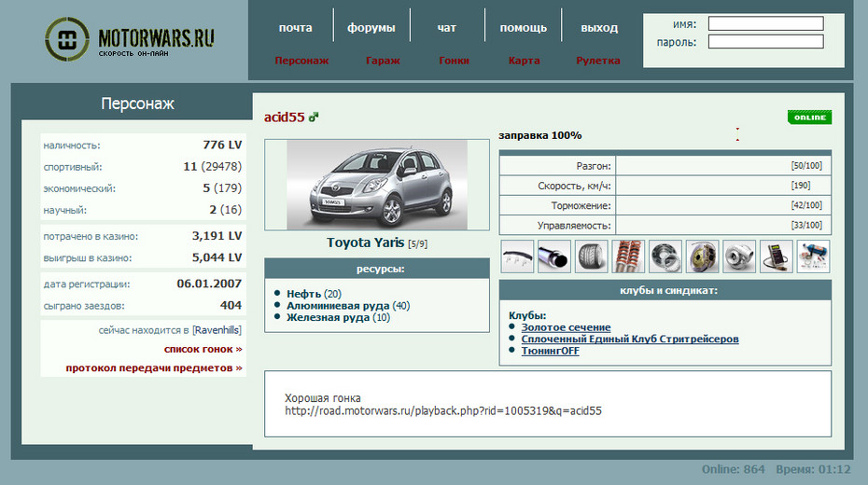This screenshot has height=485, width=868.
Task: Click the male gender icon beside acid55
Action: click(314, 117)
